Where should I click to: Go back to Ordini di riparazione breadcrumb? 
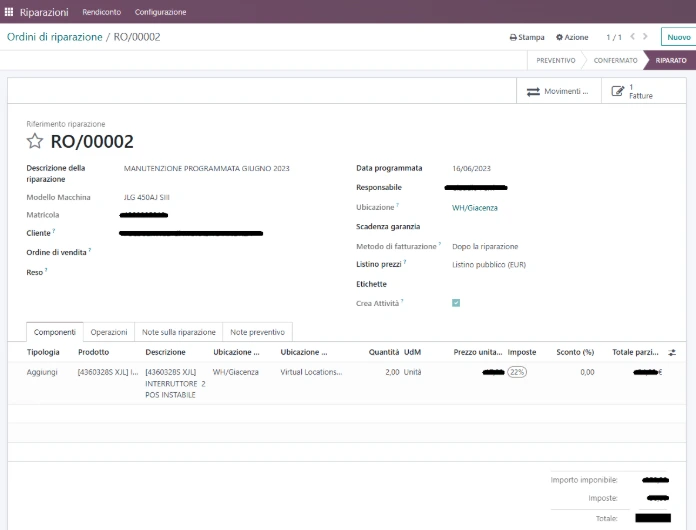pyautogui.click(x=55, y=37)
